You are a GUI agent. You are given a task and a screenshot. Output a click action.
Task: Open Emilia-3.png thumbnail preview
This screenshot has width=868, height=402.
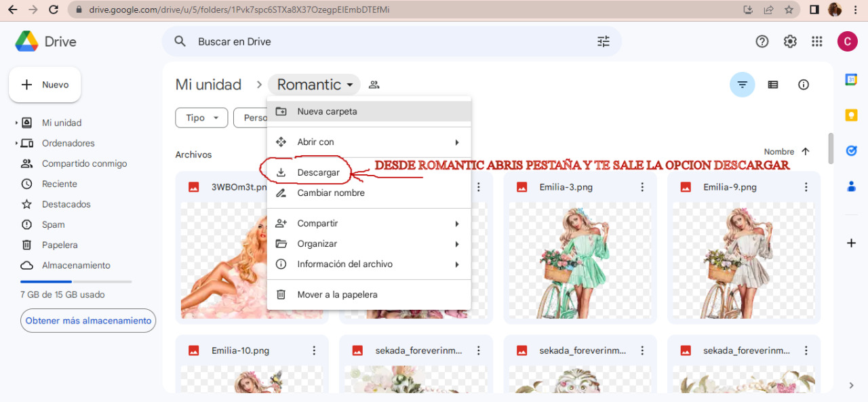click(580, 261)
